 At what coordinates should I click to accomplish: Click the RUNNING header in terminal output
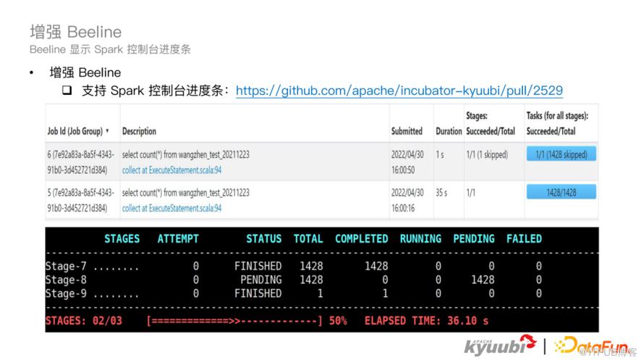[420, 239]
